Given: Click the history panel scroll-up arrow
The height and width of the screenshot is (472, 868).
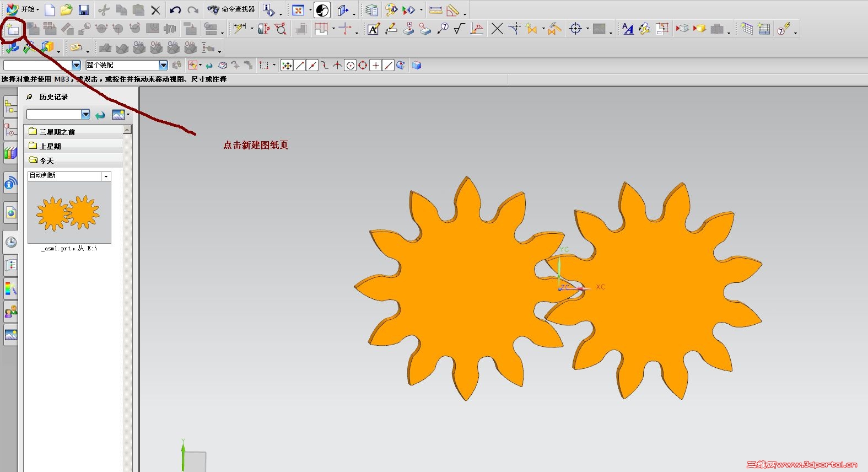Looking at the screenshot, I should pos(127,130).
